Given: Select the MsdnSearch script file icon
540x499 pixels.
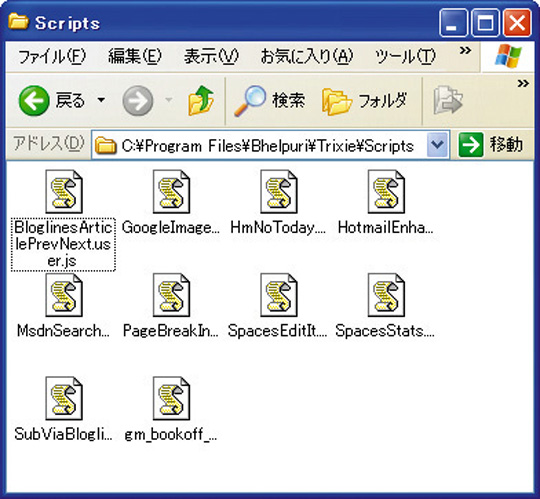Looking at the screenshot, I should tap(64, 295).
